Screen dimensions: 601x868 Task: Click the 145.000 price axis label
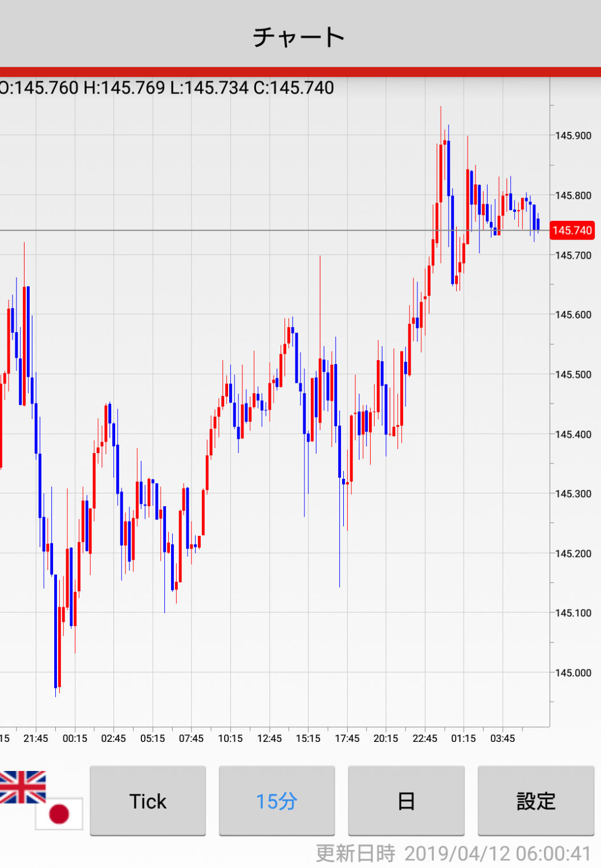(x=573, y=673)
